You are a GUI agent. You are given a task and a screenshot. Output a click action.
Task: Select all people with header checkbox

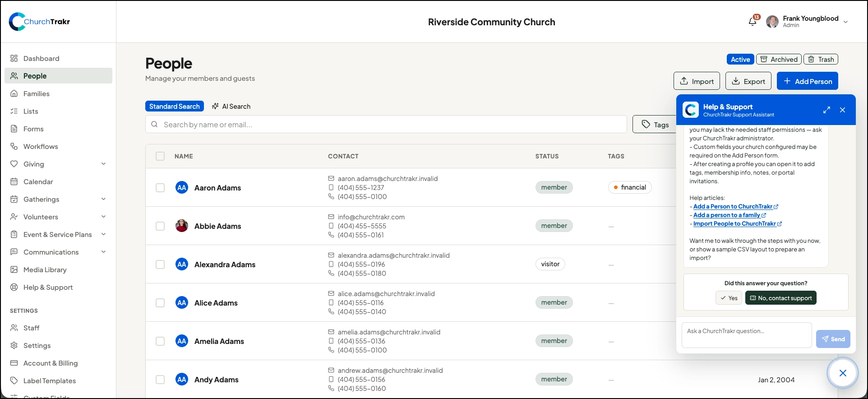click(160, 156)
